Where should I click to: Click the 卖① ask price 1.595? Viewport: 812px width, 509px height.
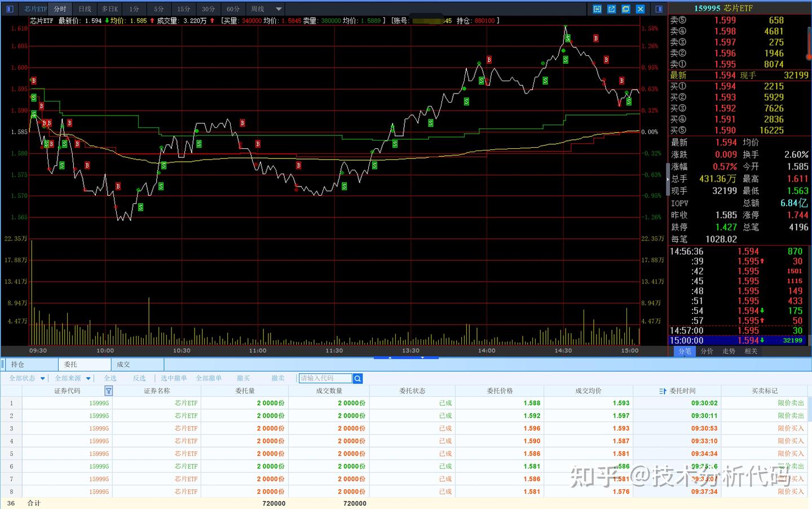click(x=725, y=64)
